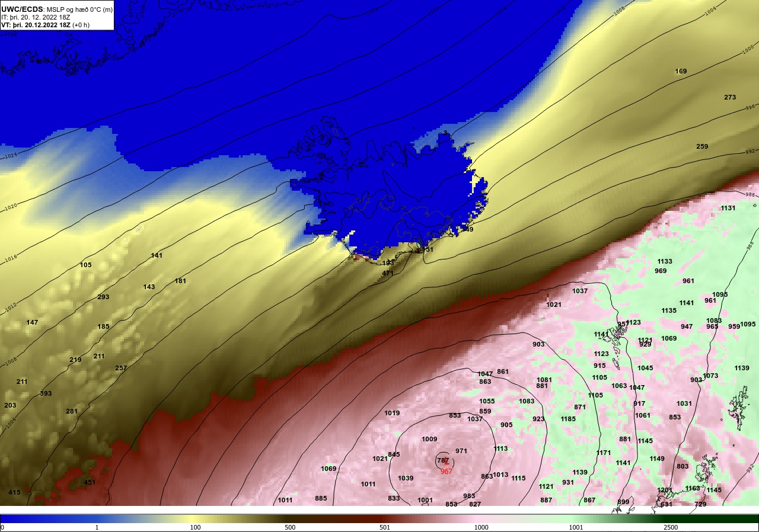Pick the height value 1063
The image size is (759, 532).
pos(619,386)
